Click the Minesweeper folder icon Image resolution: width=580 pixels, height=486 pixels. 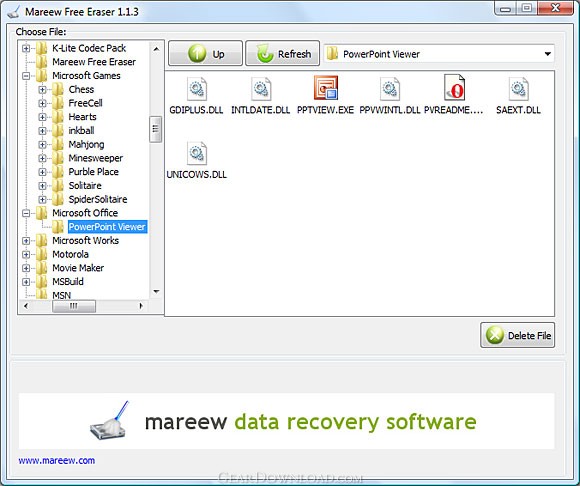(x=58, y=158)
